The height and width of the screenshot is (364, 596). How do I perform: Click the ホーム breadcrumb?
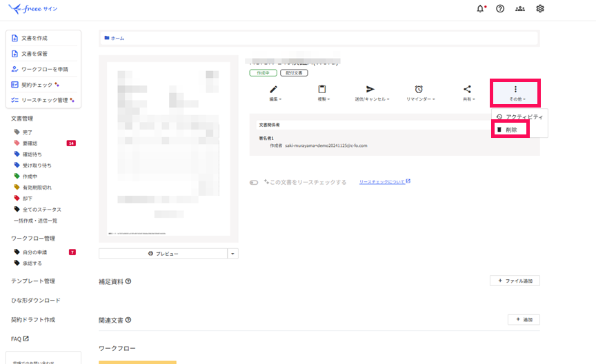click(x=115, y=38)
